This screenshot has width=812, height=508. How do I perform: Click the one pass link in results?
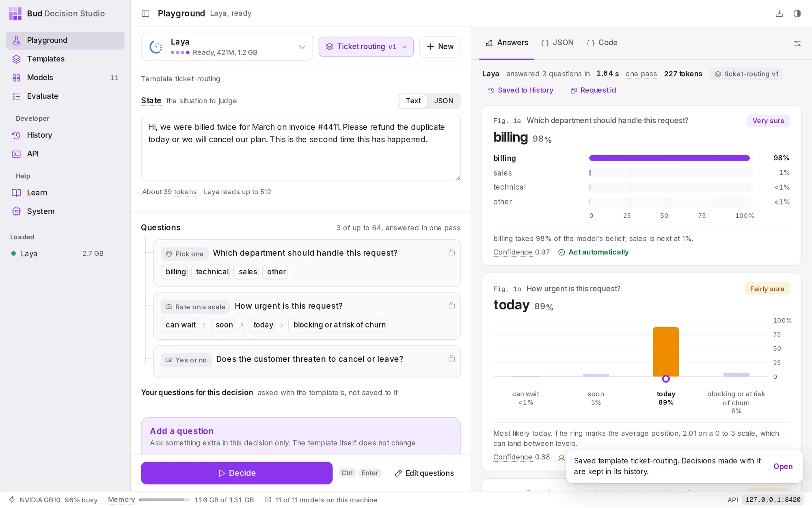(641, 74)
